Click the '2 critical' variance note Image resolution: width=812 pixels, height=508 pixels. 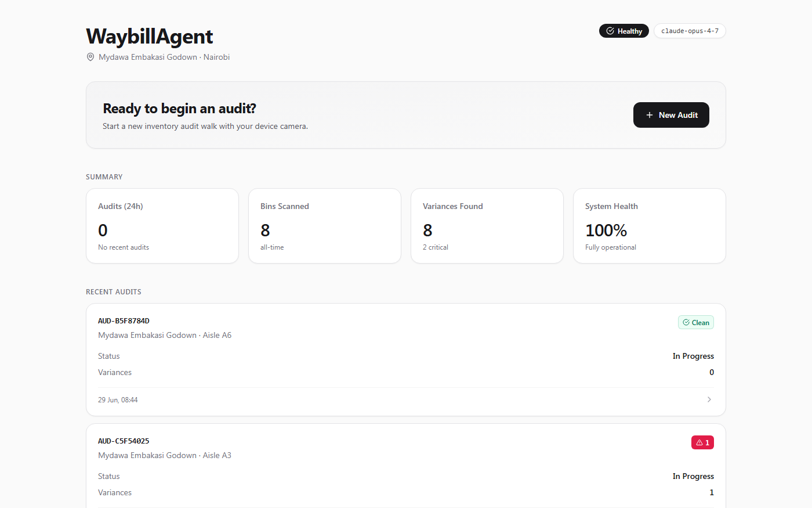(436, 247)
